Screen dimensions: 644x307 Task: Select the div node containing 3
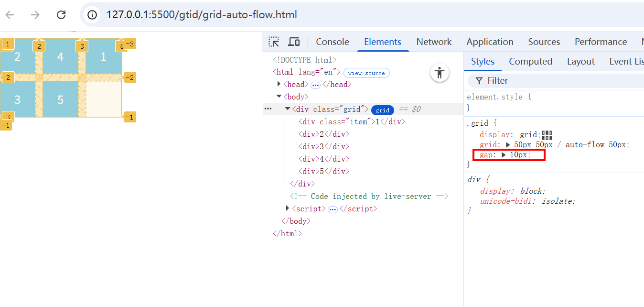click(324, 146)
